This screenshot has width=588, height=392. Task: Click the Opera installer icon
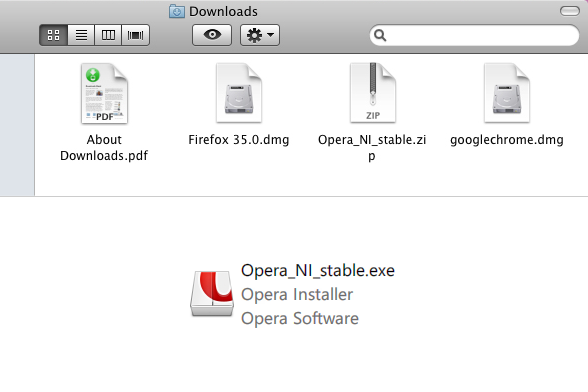tap(212, 294)
